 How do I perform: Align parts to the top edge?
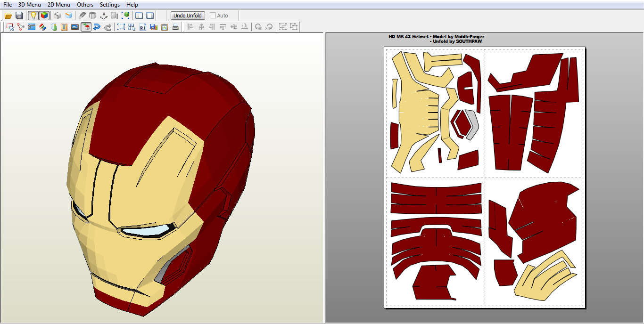pyautogui.click(x=223, y=27)
